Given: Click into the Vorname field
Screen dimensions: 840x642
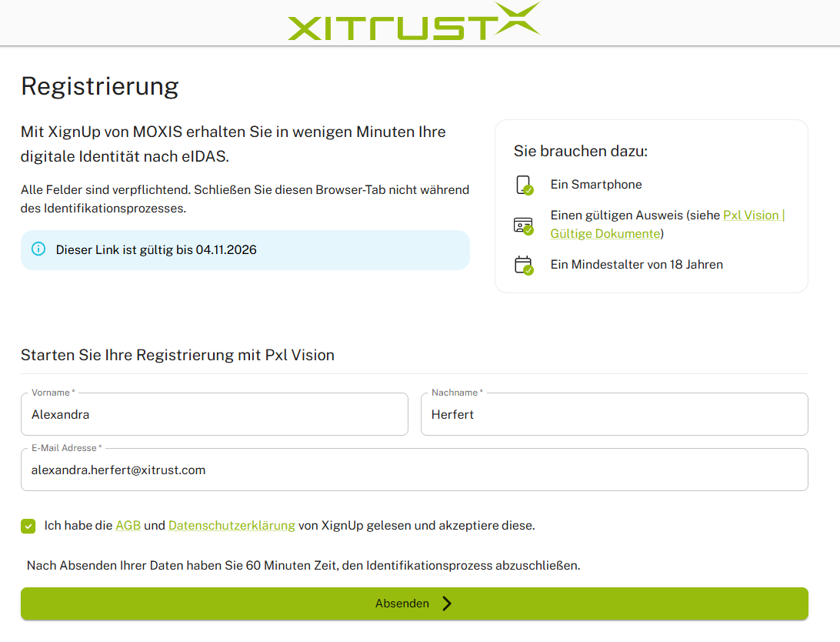Looking at the screenshot, I should pyautogui.click(x=215, y=414).
